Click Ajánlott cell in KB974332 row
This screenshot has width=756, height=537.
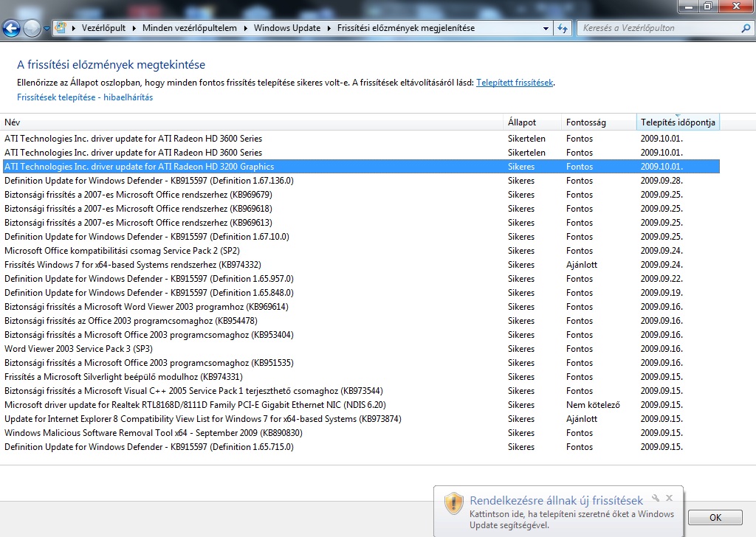pos(582,264)
